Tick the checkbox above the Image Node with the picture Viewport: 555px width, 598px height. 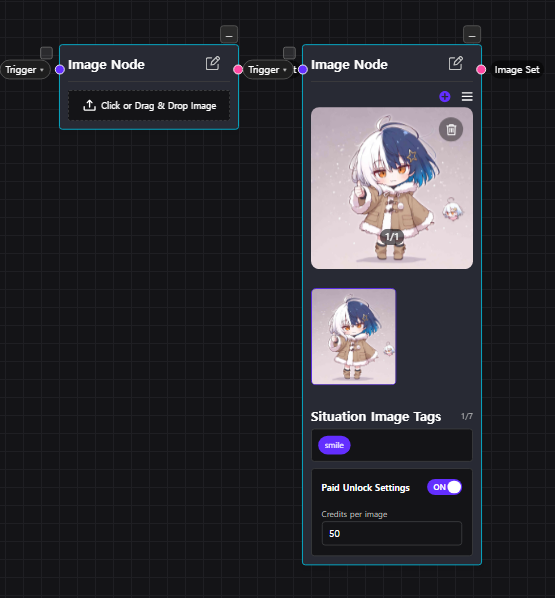290,53
